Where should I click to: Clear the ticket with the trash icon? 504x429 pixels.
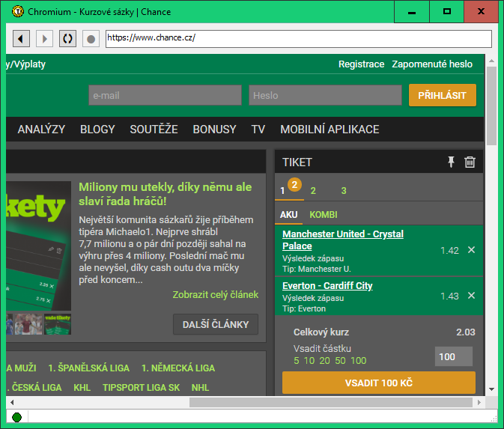[470, 162]
